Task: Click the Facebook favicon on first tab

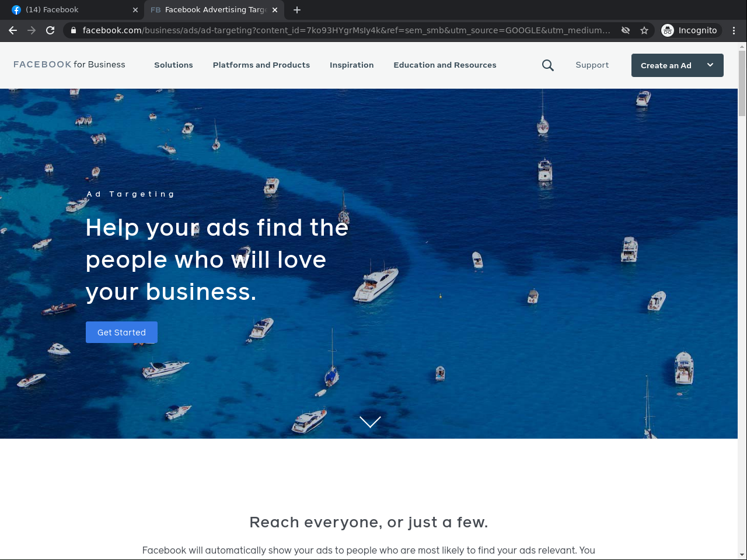Action: click(x=16, y=10)
